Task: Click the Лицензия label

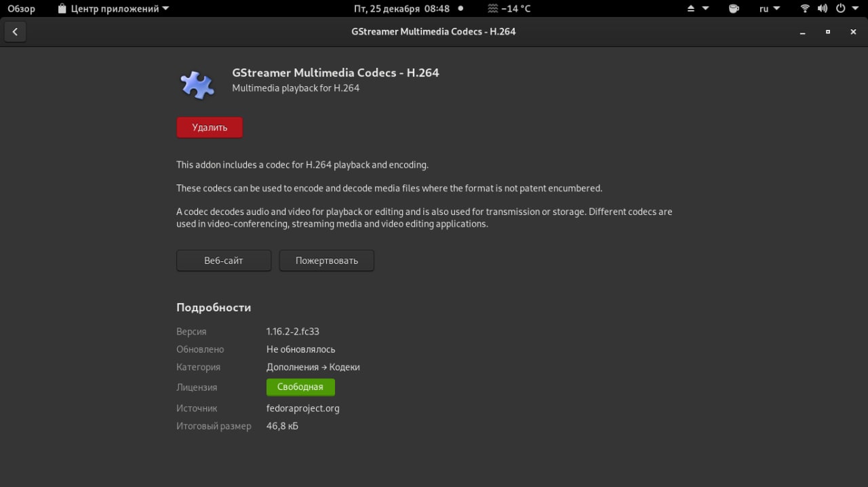Action: tap(197, 387)
